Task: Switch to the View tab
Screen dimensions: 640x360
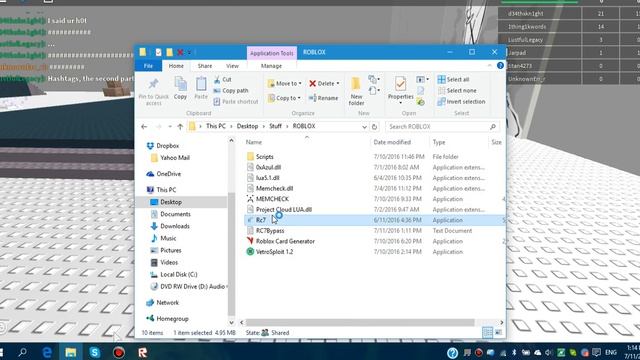Action: pos(232,66)
